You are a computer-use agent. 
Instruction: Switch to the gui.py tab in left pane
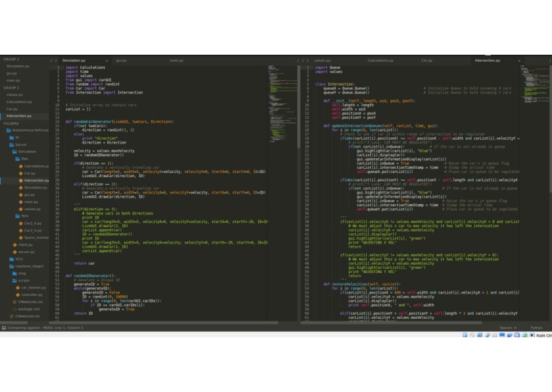(x=122, y=60)
